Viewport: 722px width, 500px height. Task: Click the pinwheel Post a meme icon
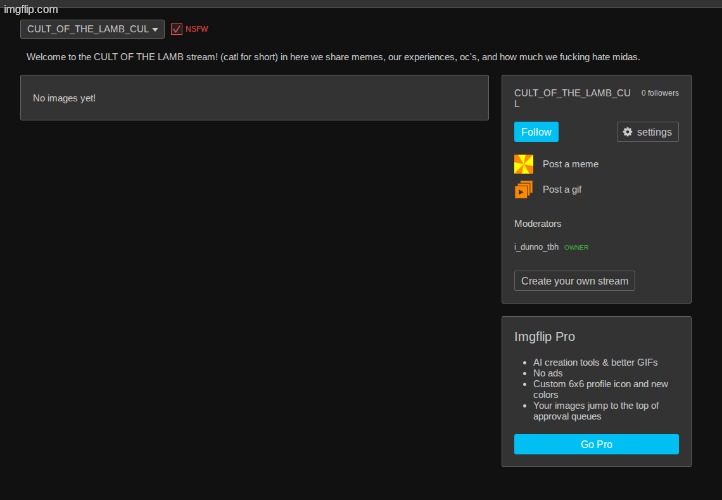[524, 164]
